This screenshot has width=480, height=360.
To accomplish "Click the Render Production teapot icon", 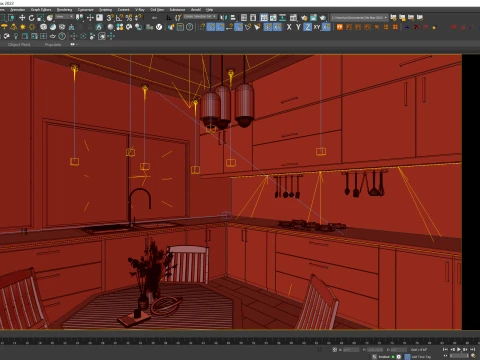I will 323,18.
